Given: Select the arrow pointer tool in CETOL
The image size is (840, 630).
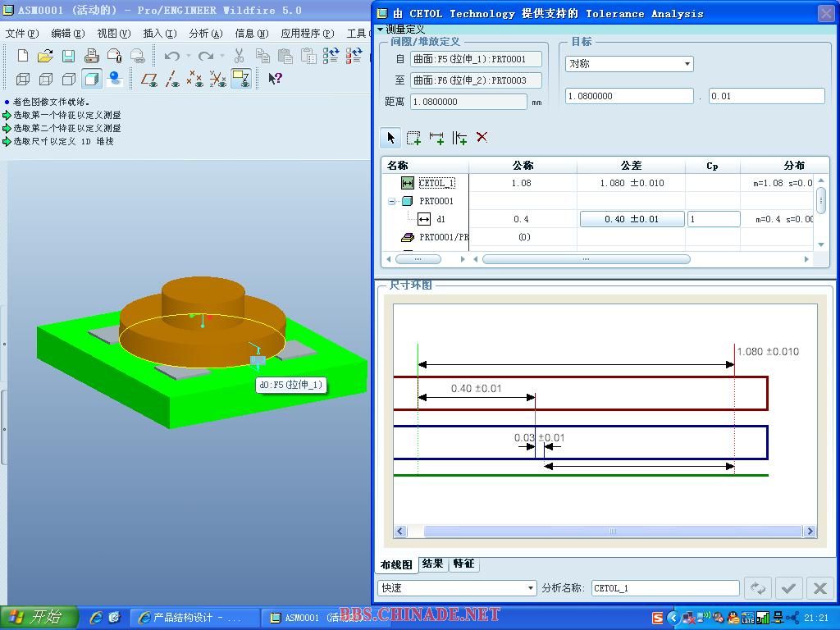Looking at the screenshot, I should click(x=391, y=138).
